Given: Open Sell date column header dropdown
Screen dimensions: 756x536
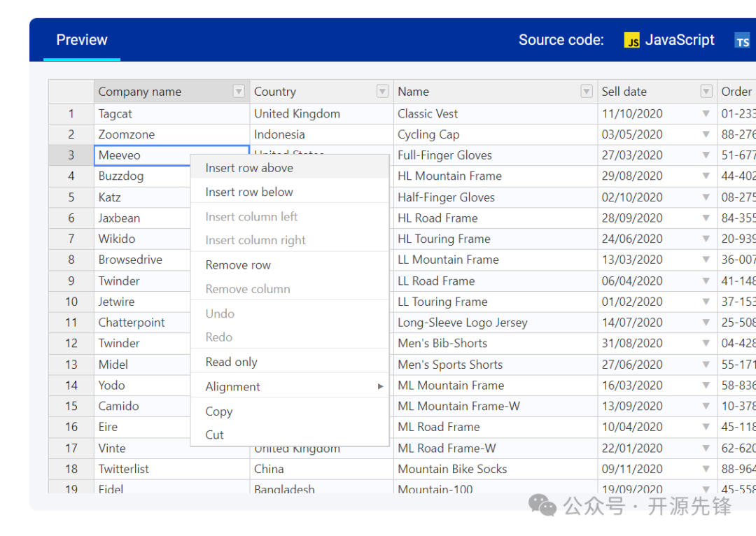Looking at the screenshot, I should [x=706, y=92].
